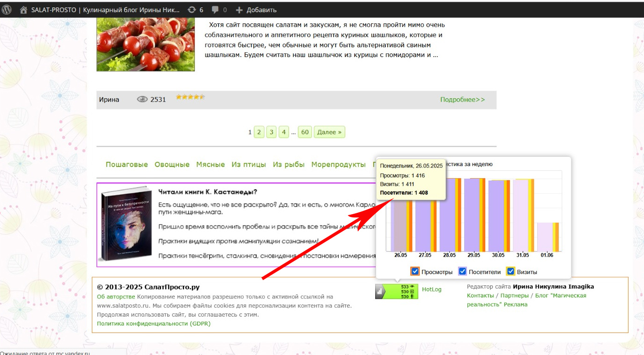
Task: Click the Далее » next page button
Action: [x=329, y=132]
